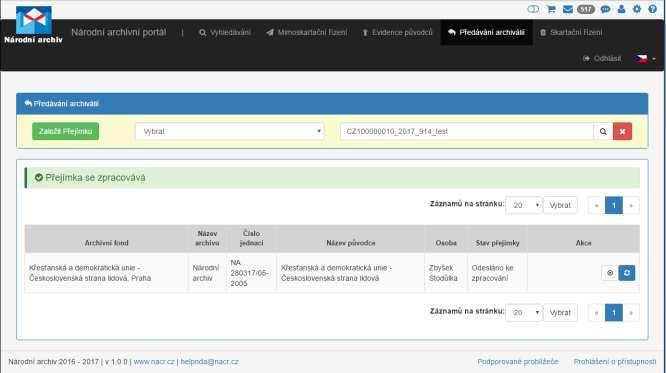Go to next page in bottom pagination

[x=631, y=313]
